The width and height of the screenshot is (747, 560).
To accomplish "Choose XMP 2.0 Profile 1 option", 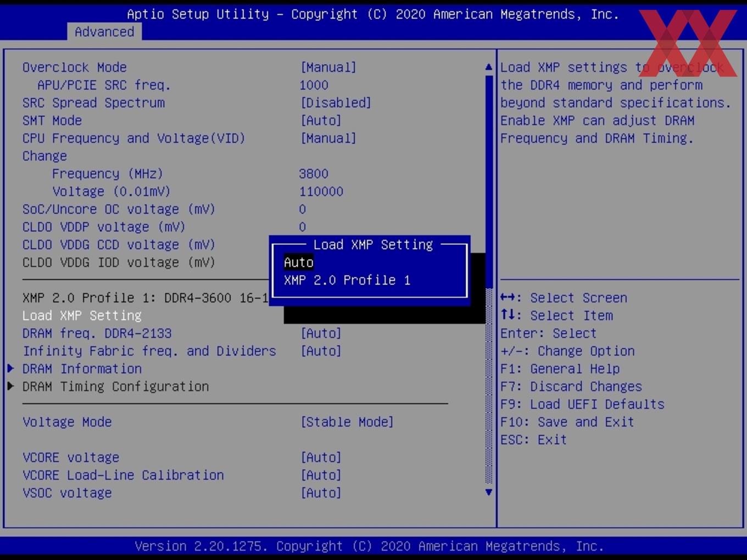I will click(347, 280).
